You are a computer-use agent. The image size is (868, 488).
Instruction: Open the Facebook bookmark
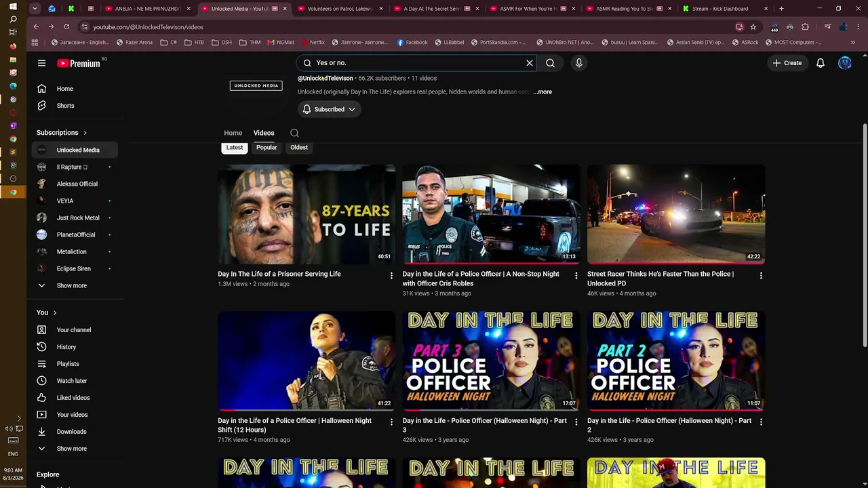click(x=412, y=42)
